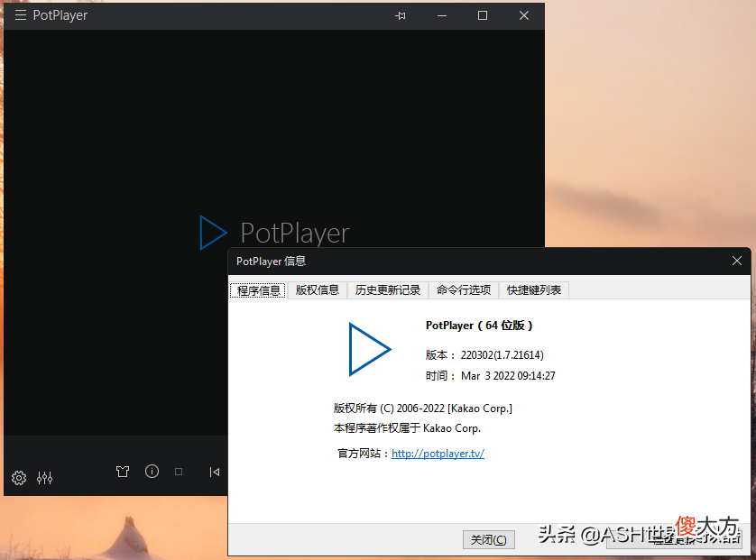Screen dimensions: 756x560
Task: Open the skins shirt icon
Action: tap(123, 472)
